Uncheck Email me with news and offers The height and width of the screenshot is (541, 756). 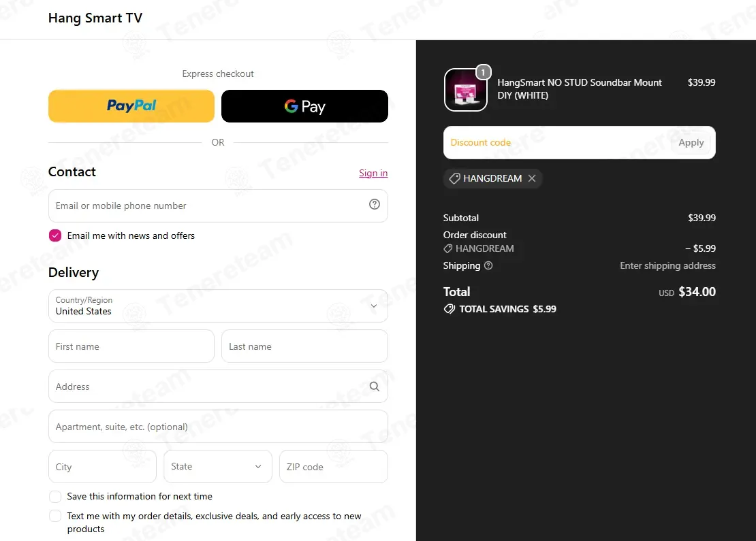55,235
